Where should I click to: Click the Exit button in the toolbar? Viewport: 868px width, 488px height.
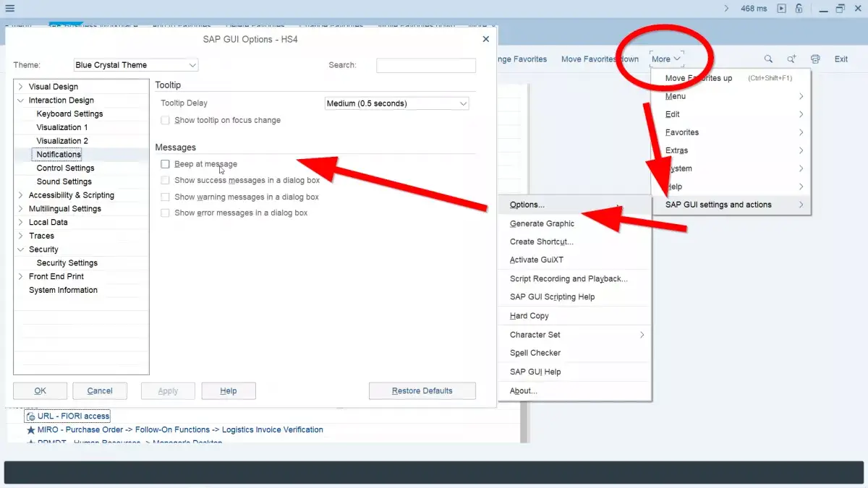[841, 59]
